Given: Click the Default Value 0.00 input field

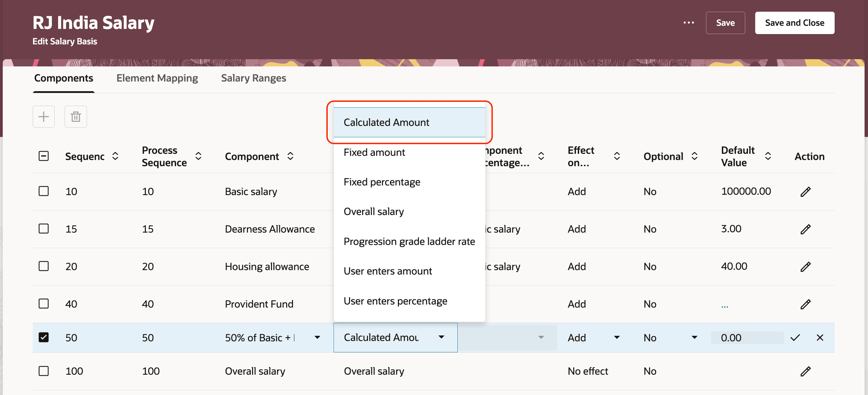Looking at the screenshot, I should pyautogui.click(x=747, y=338).
